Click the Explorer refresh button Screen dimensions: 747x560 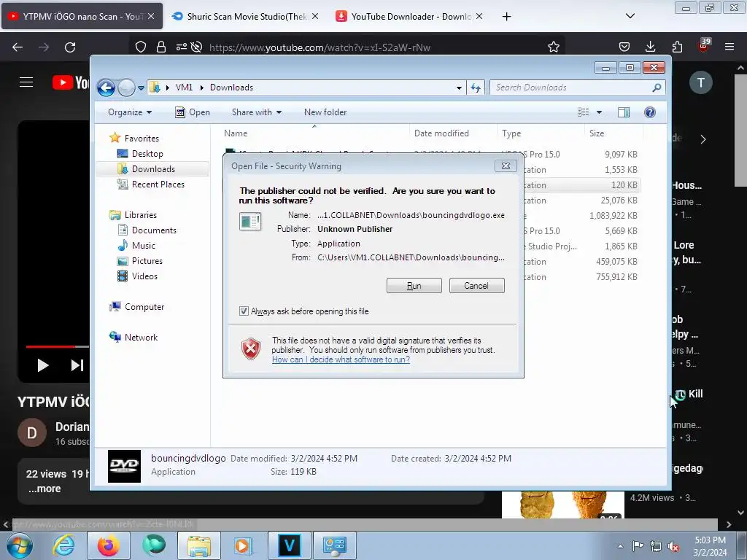[476, 87]
